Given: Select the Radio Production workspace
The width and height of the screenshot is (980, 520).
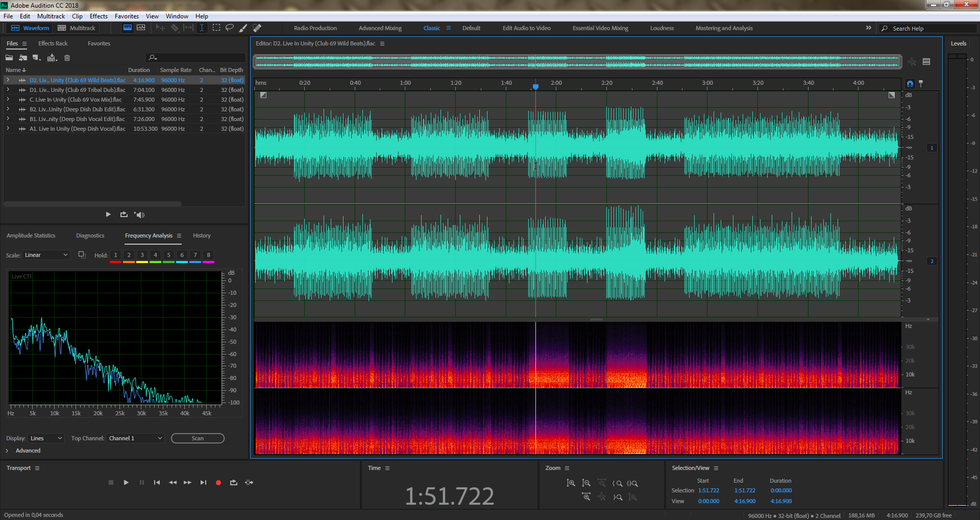Looking at the screenshot, I should click(x=315, y=28).
